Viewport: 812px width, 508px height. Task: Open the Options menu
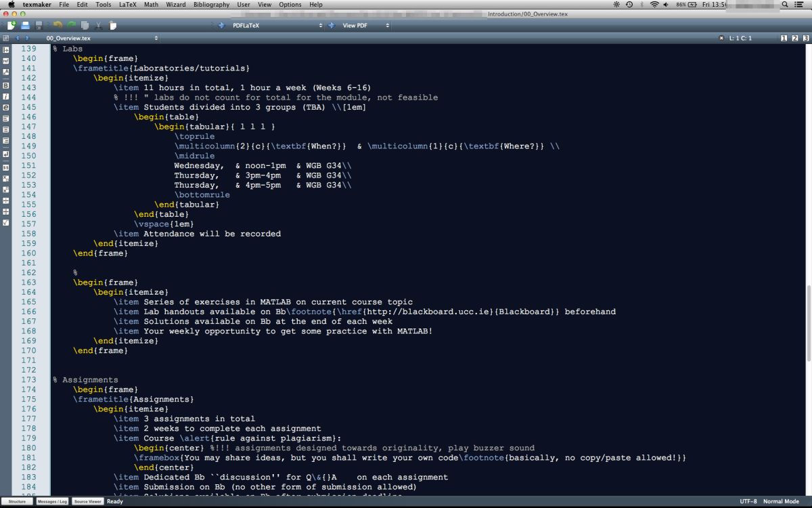290,5
